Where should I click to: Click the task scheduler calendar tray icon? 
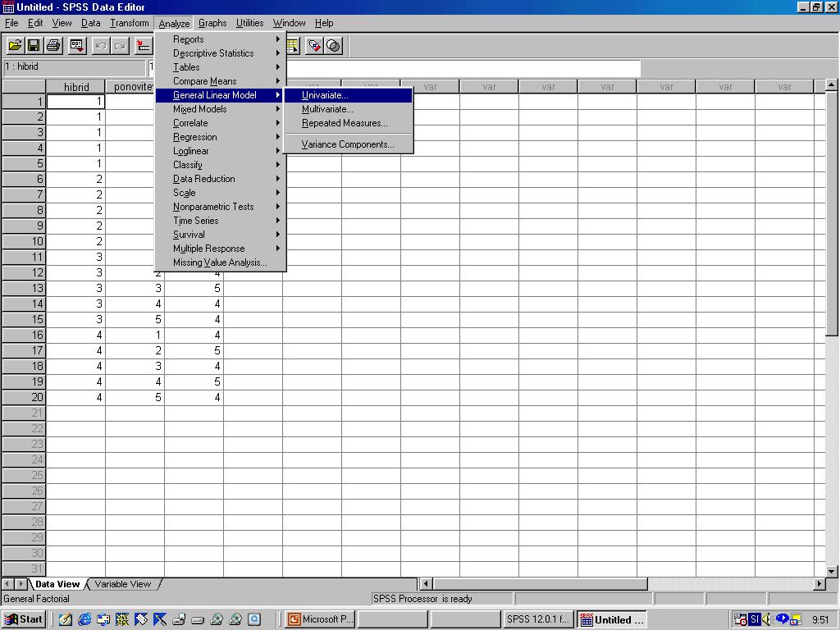[x=741, y=619]
